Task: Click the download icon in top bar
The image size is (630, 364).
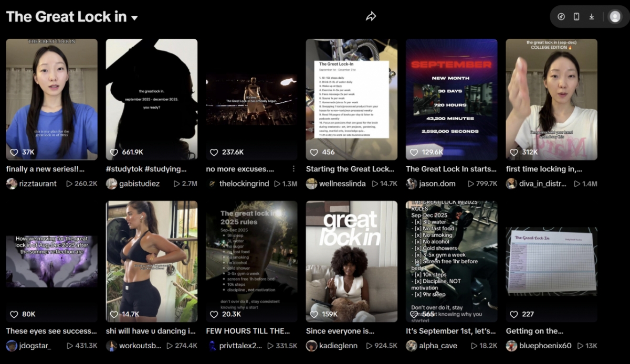Action: click(x=592, y=17)
